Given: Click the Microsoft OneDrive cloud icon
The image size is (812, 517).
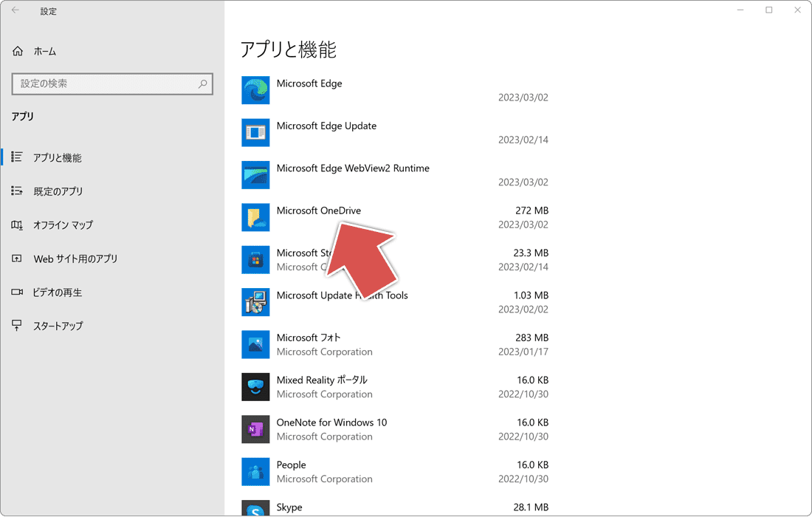Looking at the screenshot, I should tap(255, 217).
